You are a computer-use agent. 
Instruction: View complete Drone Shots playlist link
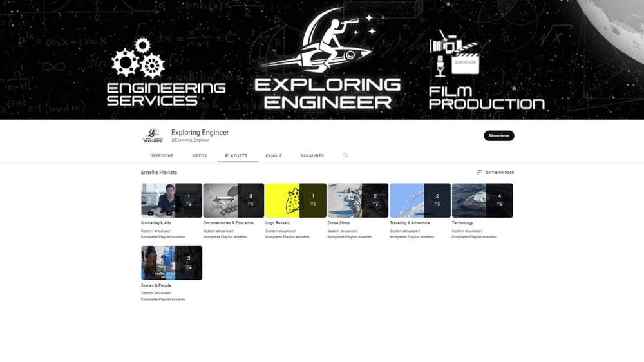click(x=350, y=237)
